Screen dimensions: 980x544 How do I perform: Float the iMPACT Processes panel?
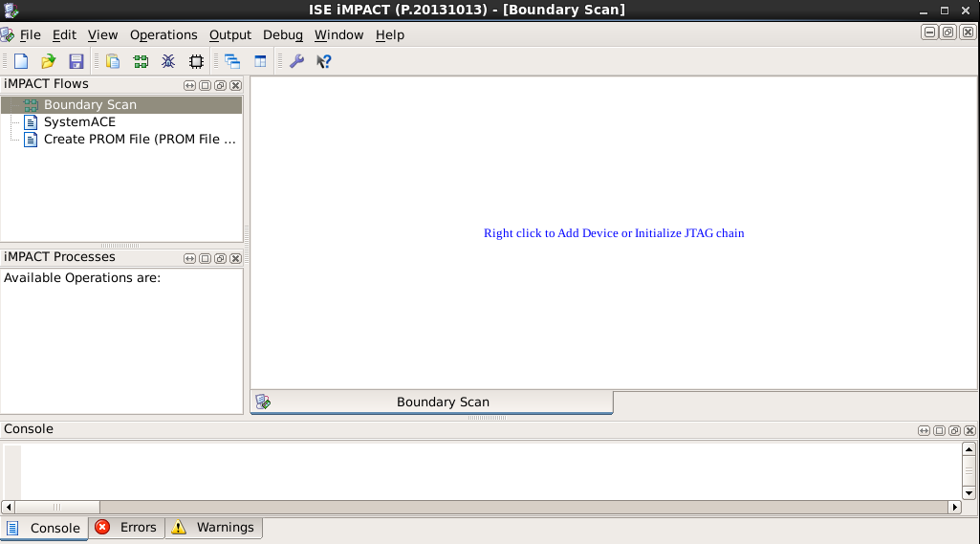point(220,258)
